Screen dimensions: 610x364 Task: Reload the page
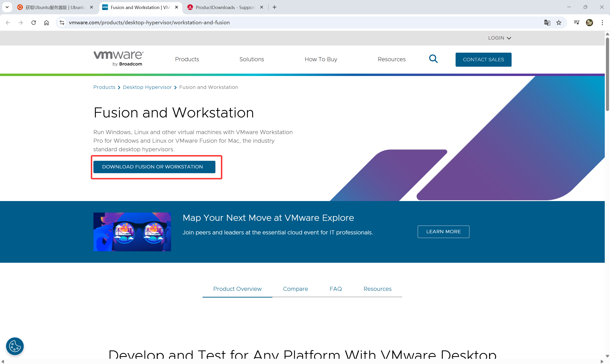tap(34, 23)
